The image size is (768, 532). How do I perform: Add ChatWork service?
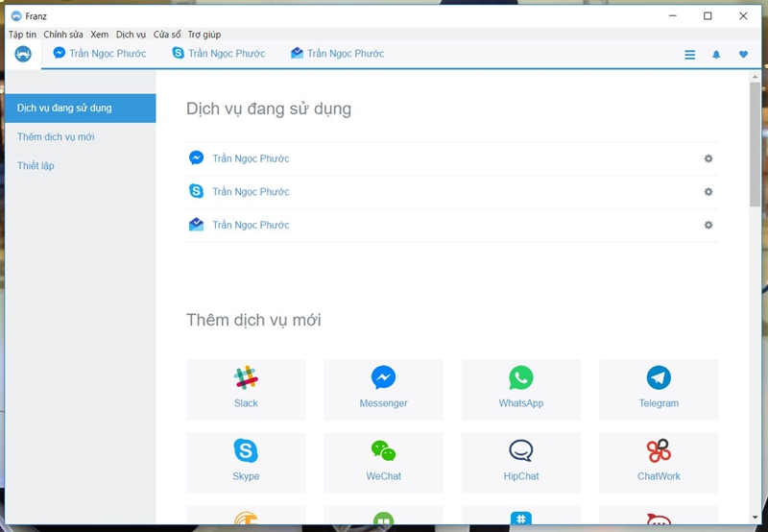click(659, 463)
